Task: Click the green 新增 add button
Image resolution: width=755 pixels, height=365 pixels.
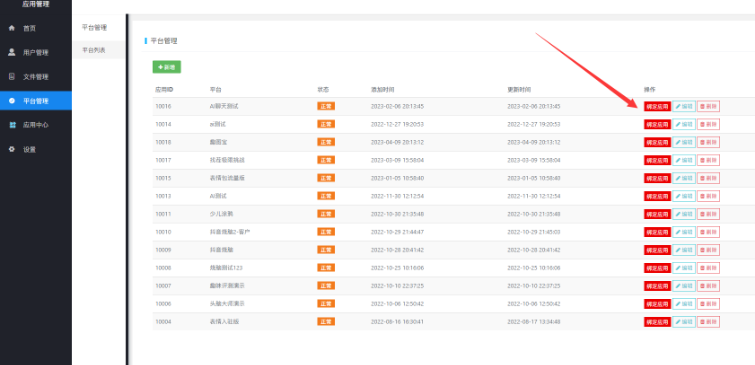Action: pos(167,67)
